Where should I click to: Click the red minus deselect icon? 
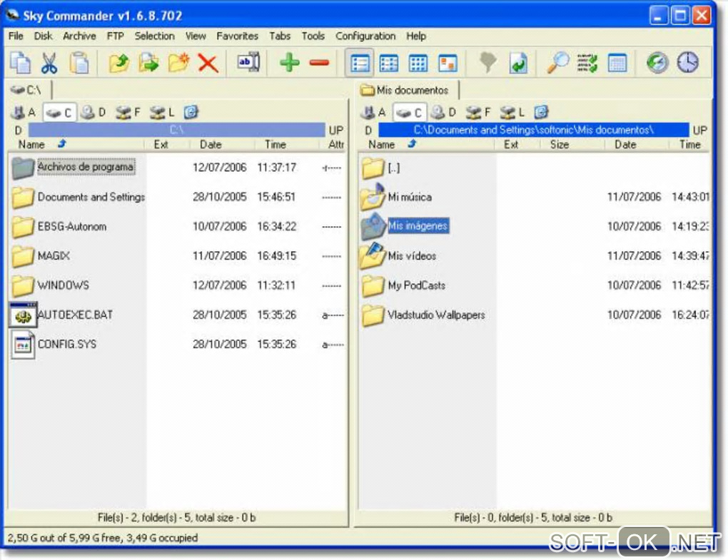pos(319,63)
